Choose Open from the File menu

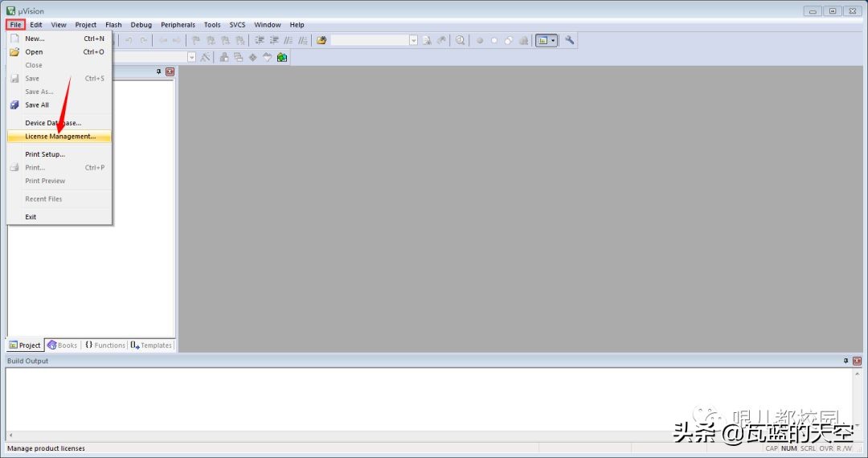(x=59, y=52)
